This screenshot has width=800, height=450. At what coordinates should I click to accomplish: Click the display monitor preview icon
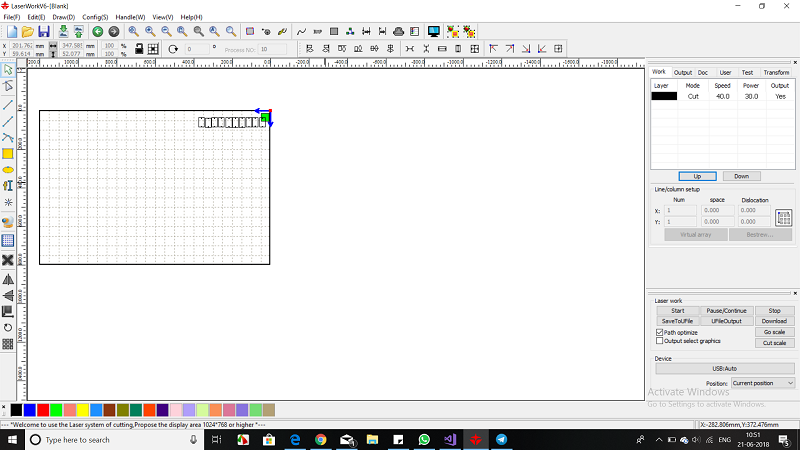pos(434,32)
